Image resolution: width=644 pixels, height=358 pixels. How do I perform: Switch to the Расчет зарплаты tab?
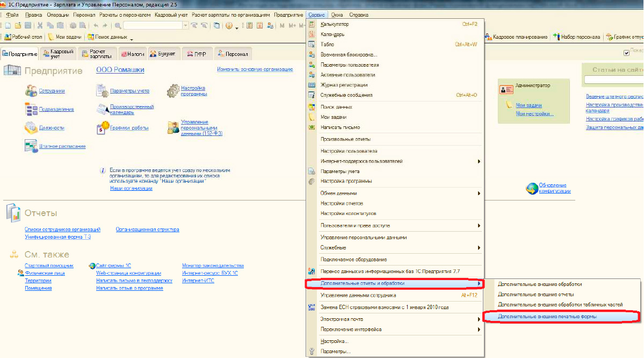tap(97, 54)
